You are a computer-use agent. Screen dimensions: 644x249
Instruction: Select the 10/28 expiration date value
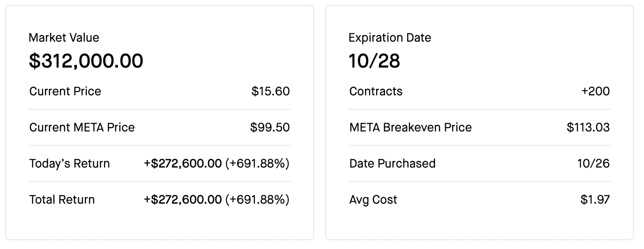click(x=374, y=61)
